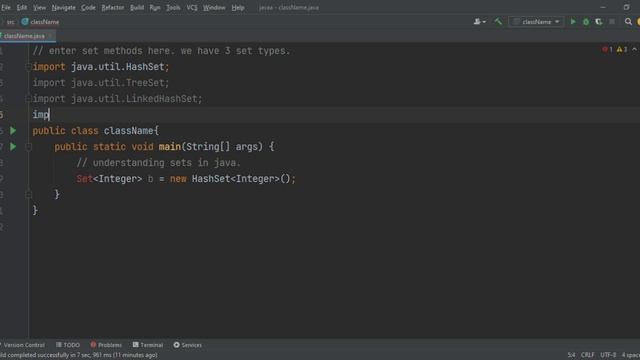Image resolution: width=640 pixels, height=360 pixels.
Task: Open the Terminal tool window
Action: click(148, 345)
